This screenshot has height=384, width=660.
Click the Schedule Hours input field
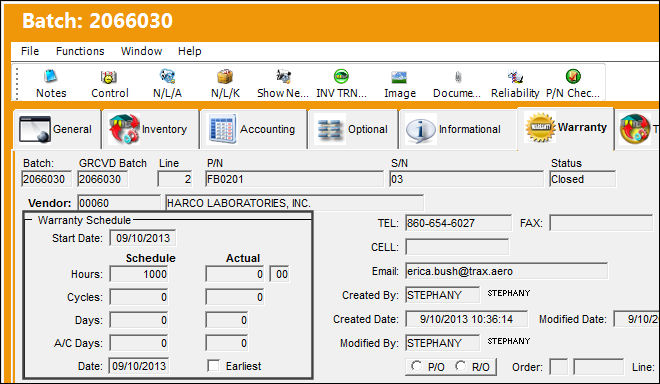tap(139, 274)
